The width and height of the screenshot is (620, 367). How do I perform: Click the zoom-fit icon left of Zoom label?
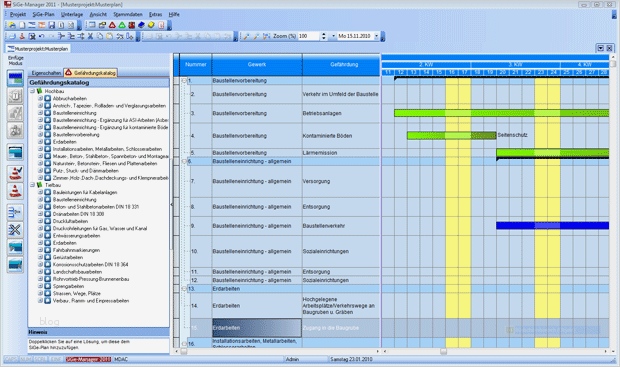point(266,36)
